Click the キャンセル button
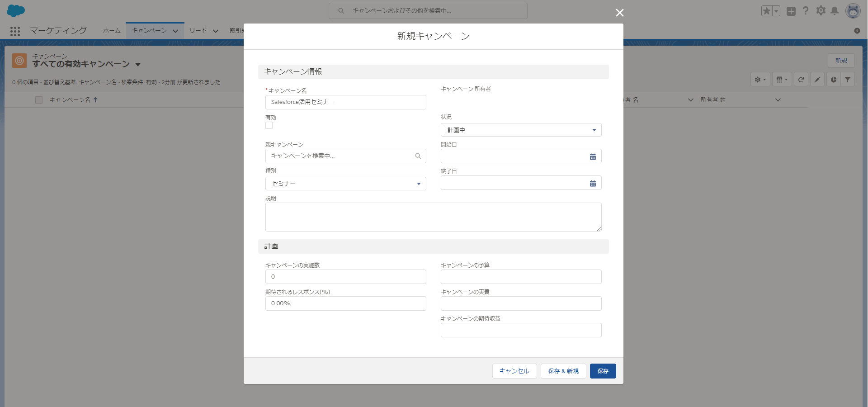This screenshot has height=407, width=868. (x=514, y=371)
